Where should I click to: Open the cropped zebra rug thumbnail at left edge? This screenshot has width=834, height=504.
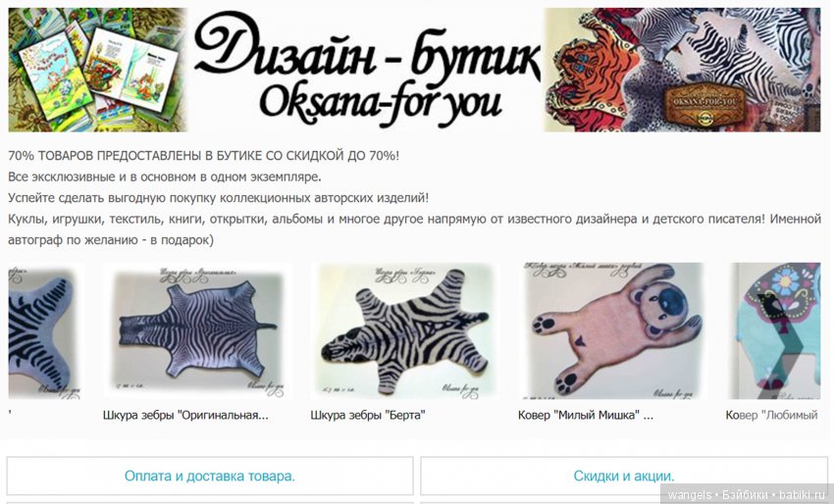point(46,330)
